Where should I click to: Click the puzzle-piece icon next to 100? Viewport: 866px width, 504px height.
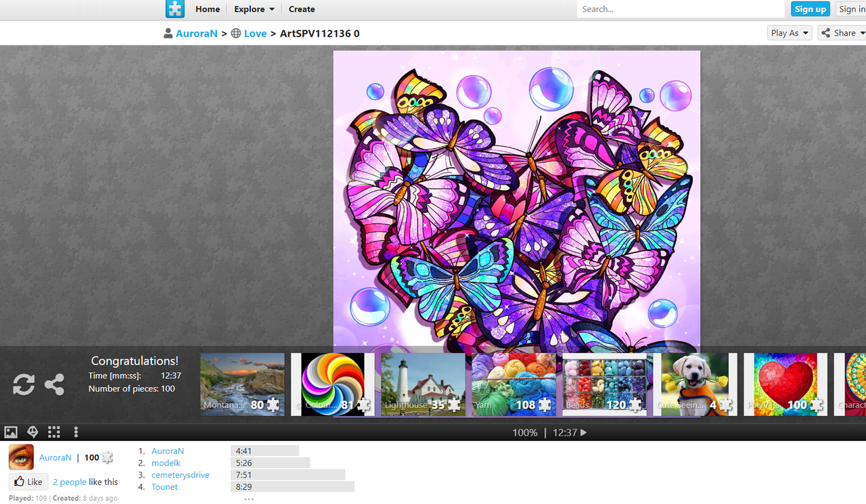click(x=107, y=457)
